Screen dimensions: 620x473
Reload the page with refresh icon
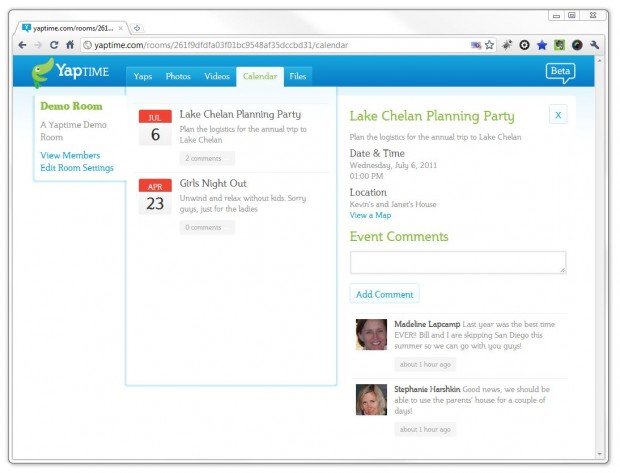54,45
